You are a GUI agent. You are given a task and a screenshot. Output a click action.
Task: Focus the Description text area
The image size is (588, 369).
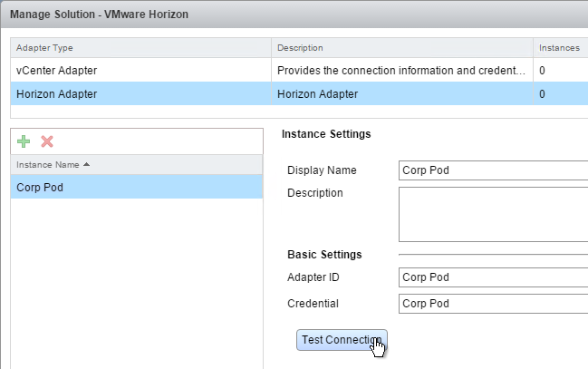click(493, 214)
